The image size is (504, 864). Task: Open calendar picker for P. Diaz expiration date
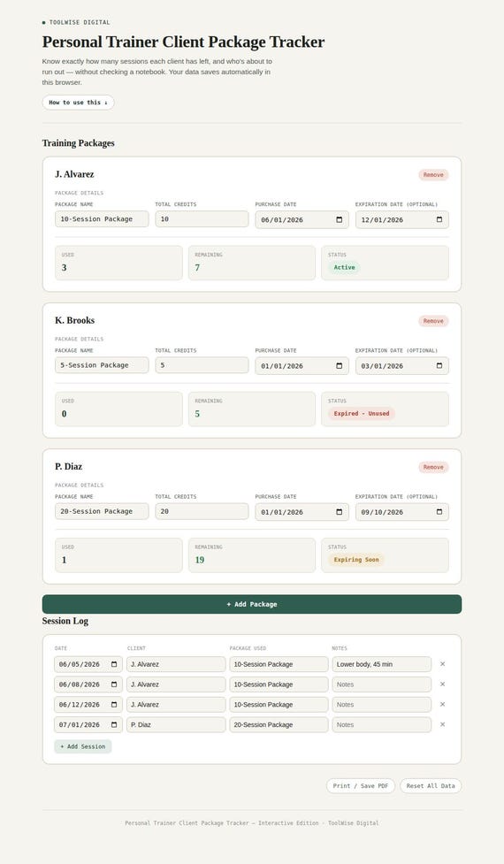(x=439, y=512)
